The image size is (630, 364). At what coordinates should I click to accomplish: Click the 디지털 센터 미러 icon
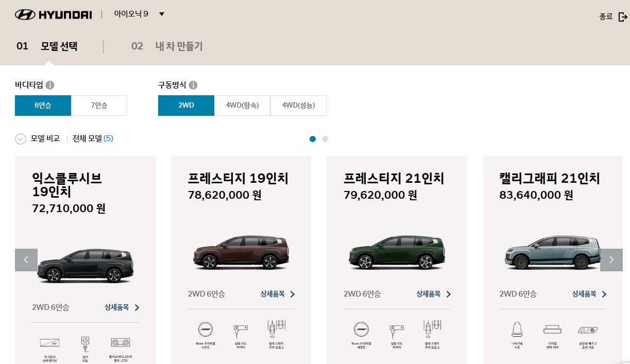click(x=552, y=330)
